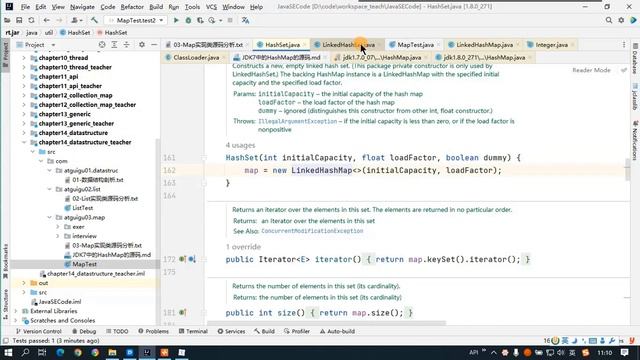The width and height of the screenshot is (640, 360).
Task: Open the TODO tool window
Action: [x=117, y=331]
